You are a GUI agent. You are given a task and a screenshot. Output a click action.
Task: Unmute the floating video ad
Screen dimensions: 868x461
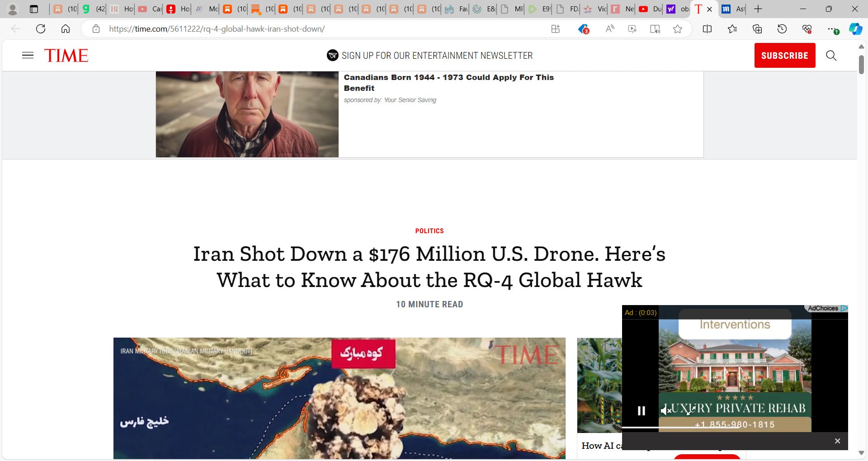click(665, 411)
